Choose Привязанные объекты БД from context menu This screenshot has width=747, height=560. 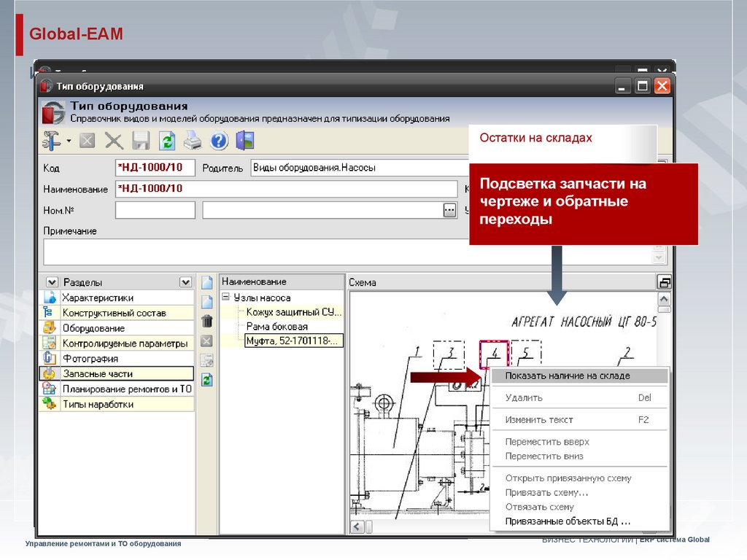click(568, 521)
